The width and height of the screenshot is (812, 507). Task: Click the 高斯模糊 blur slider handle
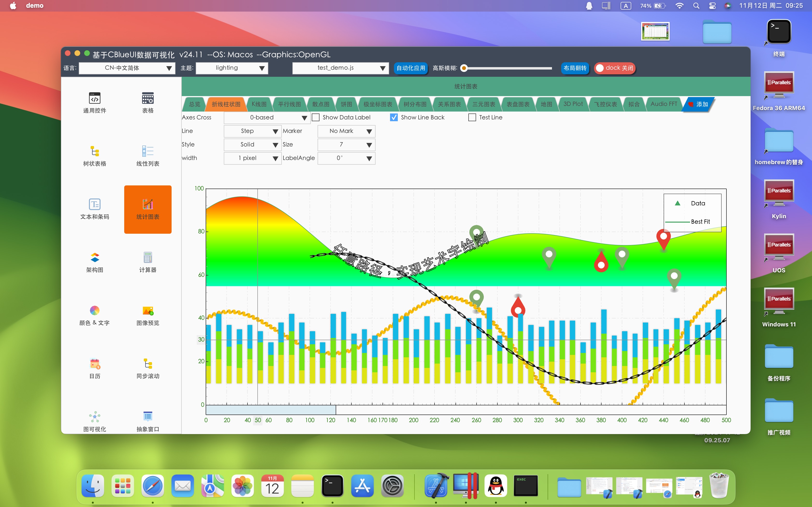464,68
